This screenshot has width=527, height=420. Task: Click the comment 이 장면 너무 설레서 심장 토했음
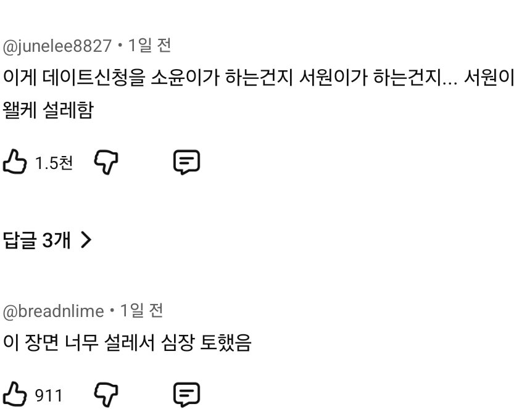(x=127, y=342)
